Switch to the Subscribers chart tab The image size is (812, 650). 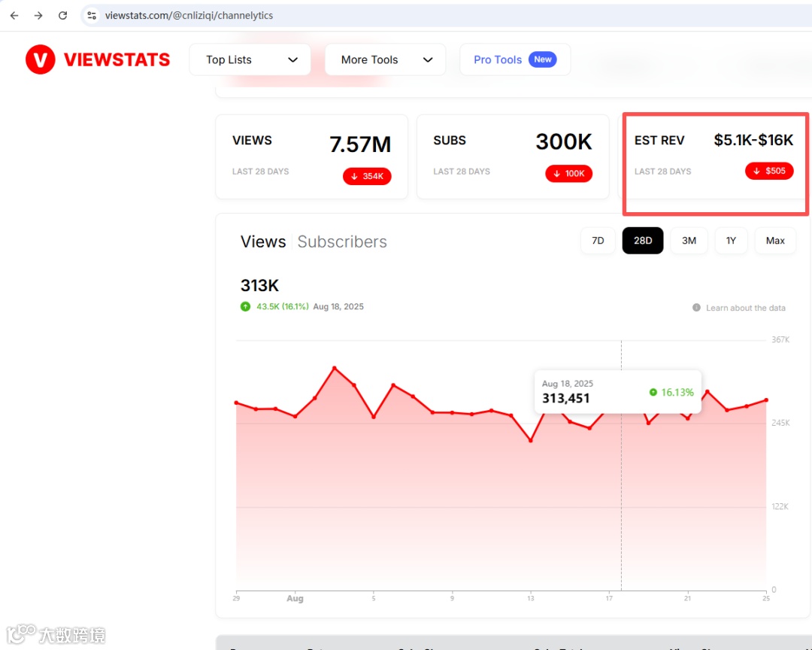click(x=342, y=241)
